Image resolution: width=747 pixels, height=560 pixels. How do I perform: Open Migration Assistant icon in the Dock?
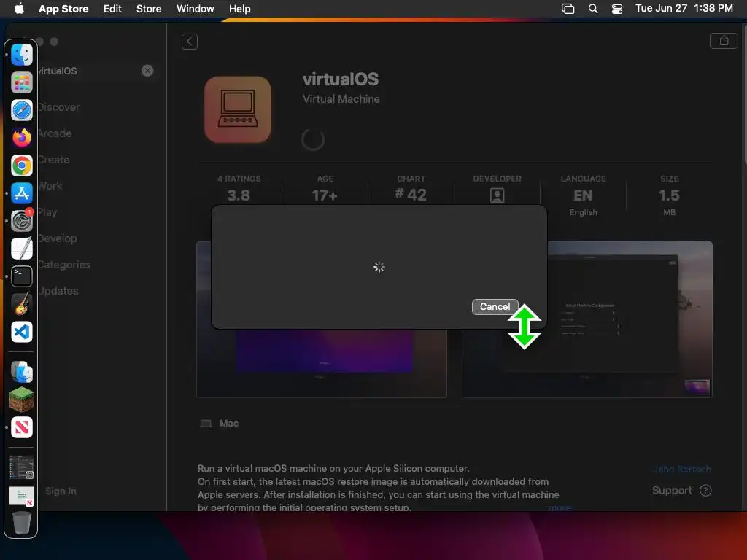coord(22,372)
